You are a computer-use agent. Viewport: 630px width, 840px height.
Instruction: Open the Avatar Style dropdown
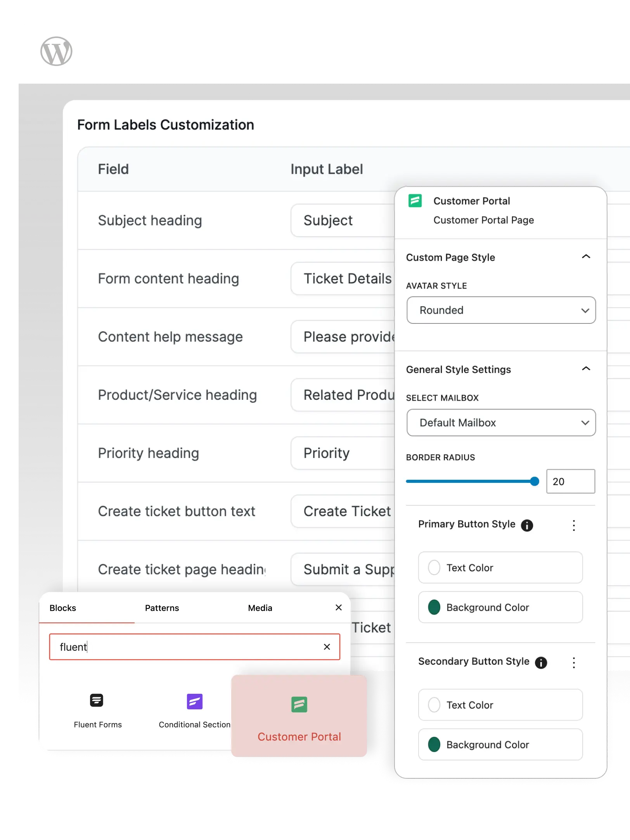(501, 310)
